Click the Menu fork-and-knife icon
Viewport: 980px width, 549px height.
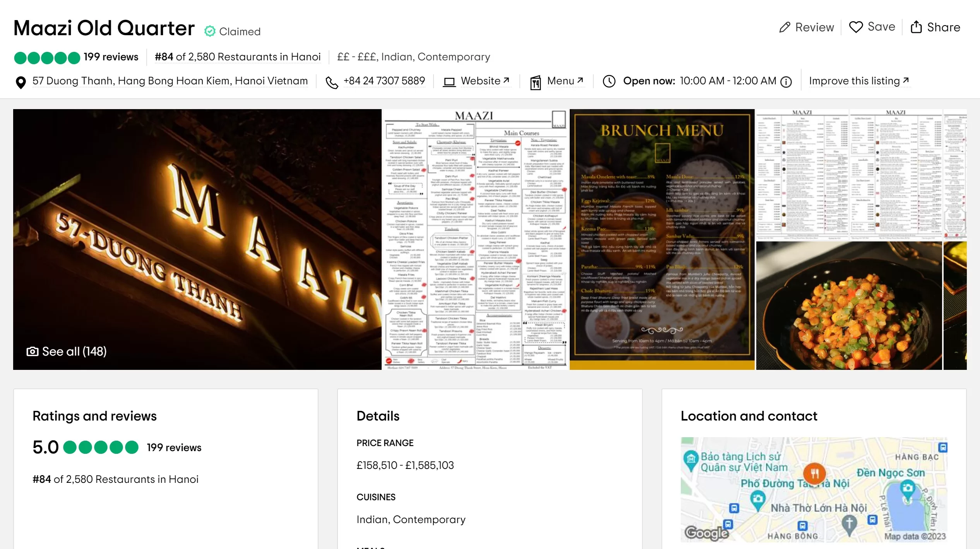click(x=535, y=82)
